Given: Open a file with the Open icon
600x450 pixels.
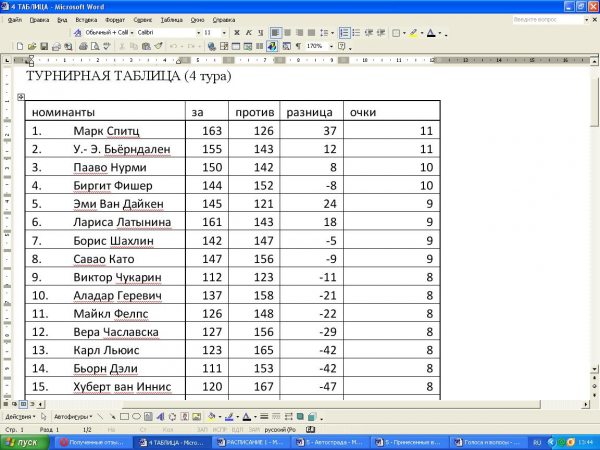Looking at the screenshot, I should (33, 46).
